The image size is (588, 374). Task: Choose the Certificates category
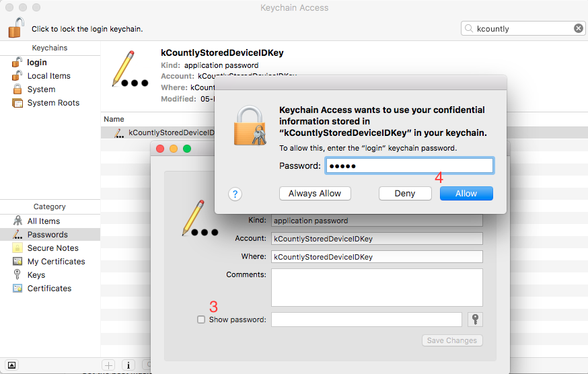50,289
